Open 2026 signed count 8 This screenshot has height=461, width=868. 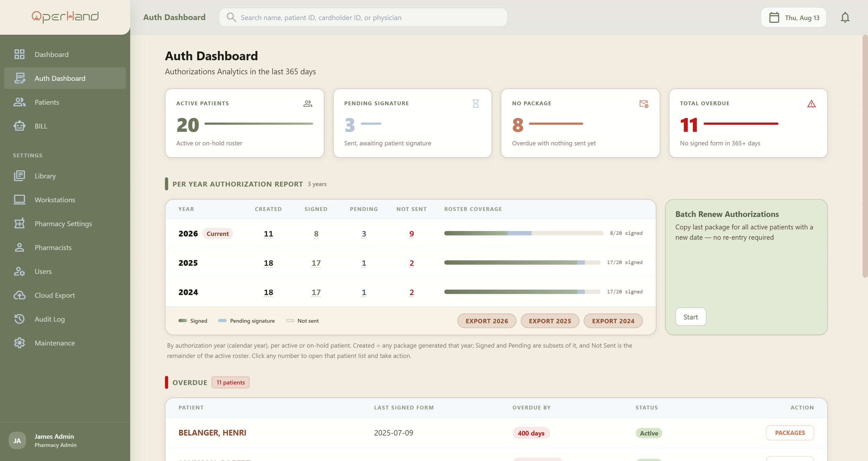coord(316,234)
